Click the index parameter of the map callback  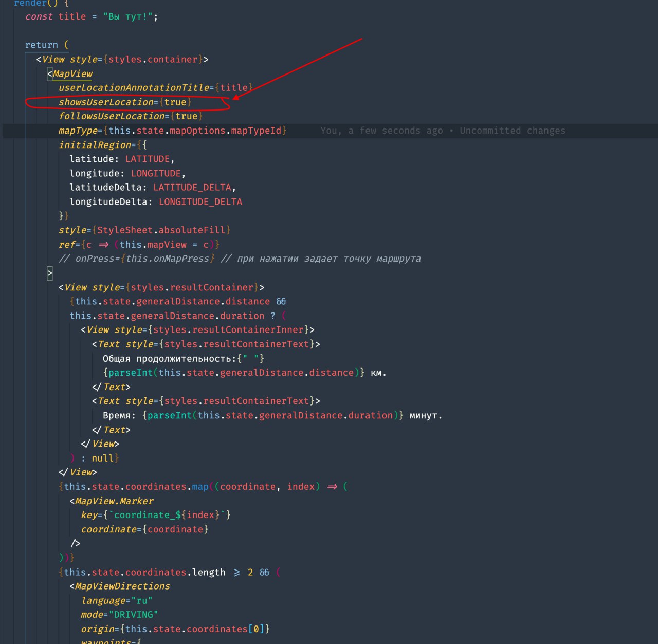[301, 486]
